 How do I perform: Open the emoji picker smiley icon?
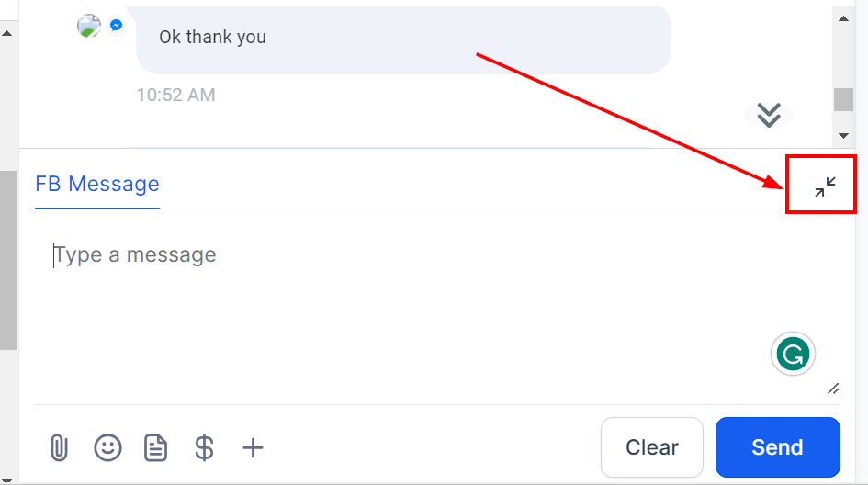(x=107, y=447)
